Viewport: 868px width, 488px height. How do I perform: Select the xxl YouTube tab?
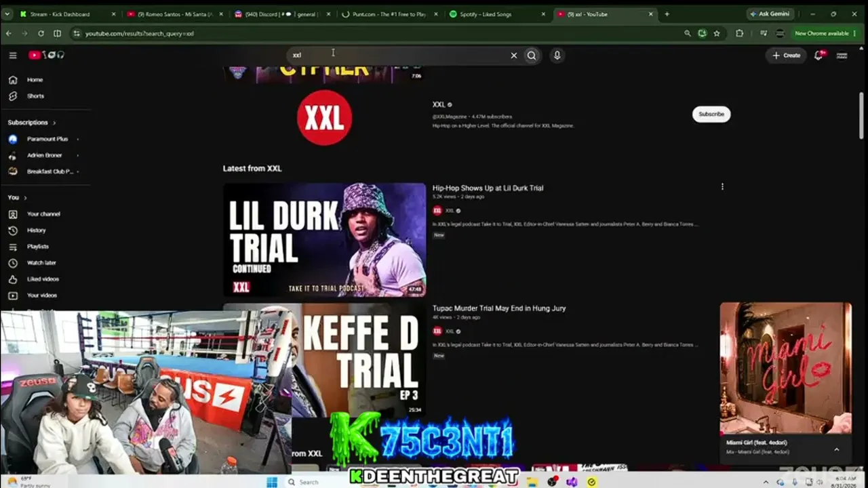605,14
